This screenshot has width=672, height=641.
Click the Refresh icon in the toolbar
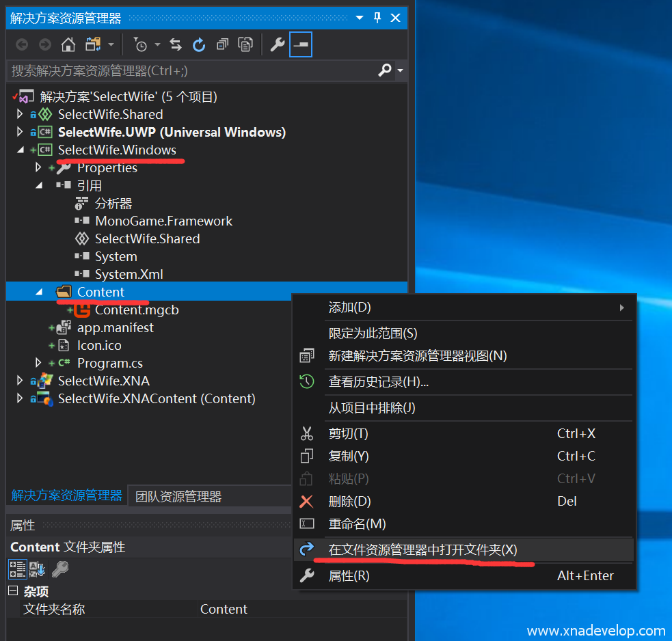coord(199,45)
